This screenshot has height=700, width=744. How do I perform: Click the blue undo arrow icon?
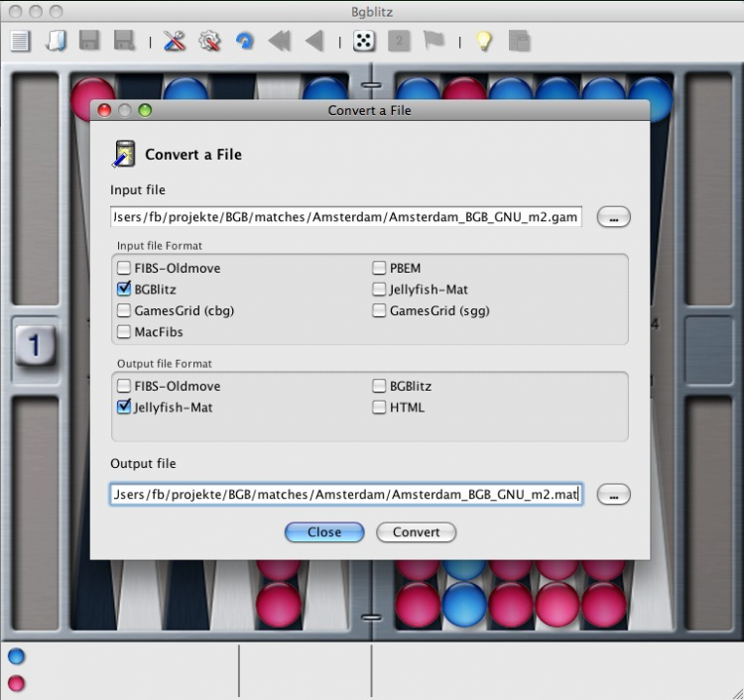pos(245,42)
